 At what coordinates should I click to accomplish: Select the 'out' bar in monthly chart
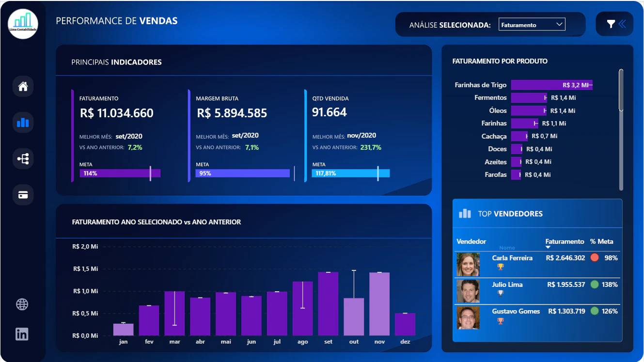click(x=354, y=317)
